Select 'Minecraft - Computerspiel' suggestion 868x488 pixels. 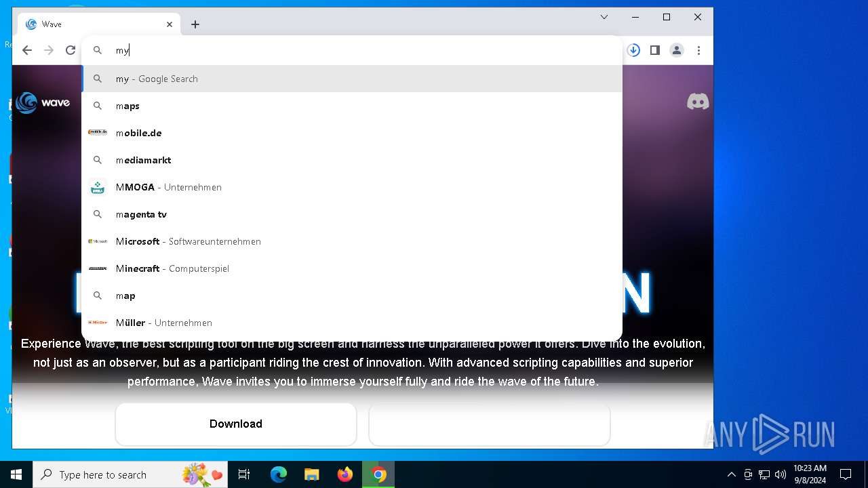[x=352, y=268]
